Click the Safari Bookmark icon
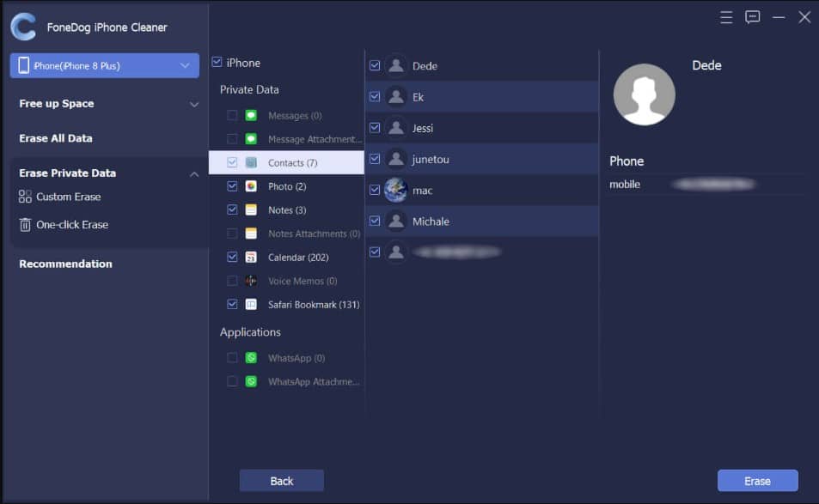The width and height of the screenshot is (819, 504). coord(251,304)
